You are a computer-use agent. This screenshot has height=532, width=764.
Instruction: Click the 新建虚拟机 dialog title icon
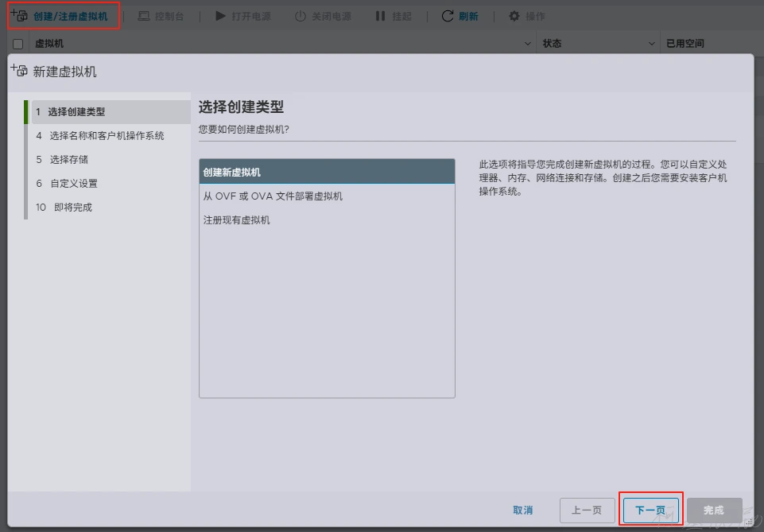click(x=19, y=71)
